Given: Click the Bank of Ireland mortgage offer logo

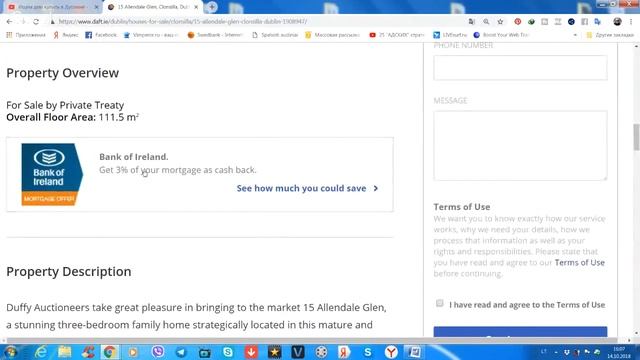Looking at the screenshot, I should (x=52, y=174).
